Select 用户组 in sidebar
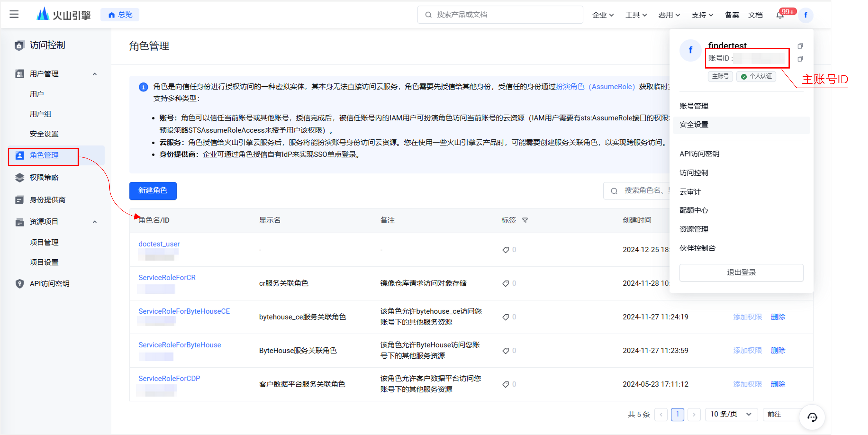 [40, 114]
